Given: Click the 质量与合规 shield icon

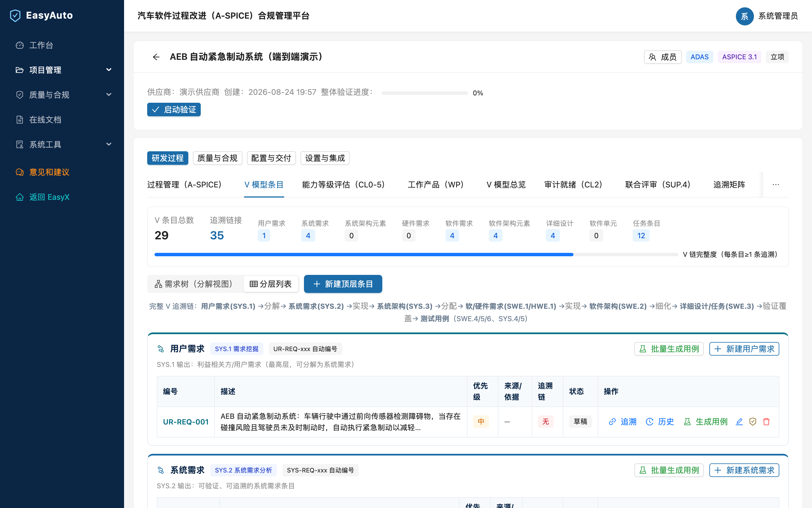Looking at the screenshot, I should point(20,95).
